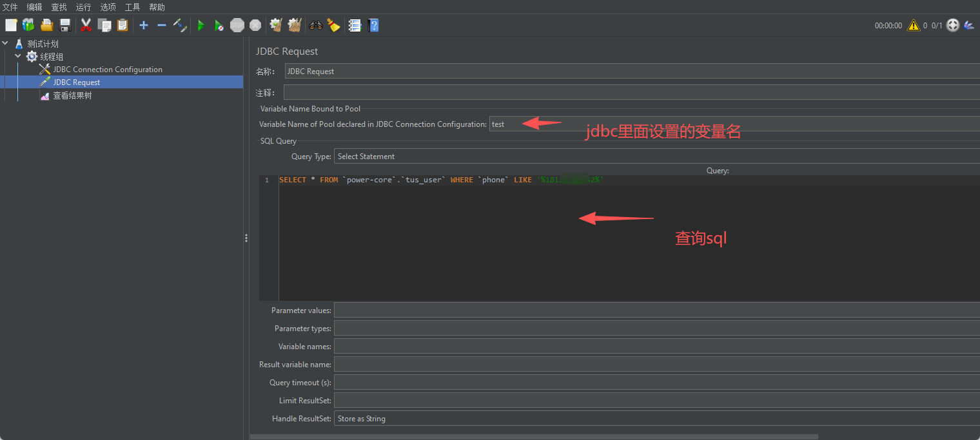Create a new test plan
The image size is (980, 440).
[11, 25]
